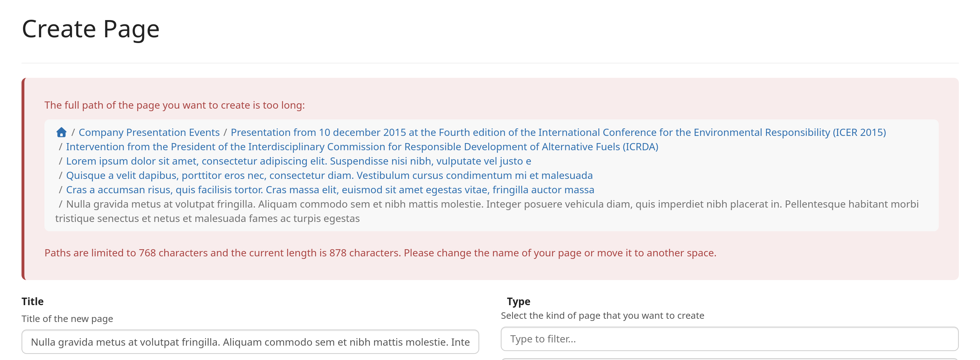The width and height of the screenshot is (980, 360).
Task: Click the hint 'Title of the new page'
Action: tap(67, 318)
